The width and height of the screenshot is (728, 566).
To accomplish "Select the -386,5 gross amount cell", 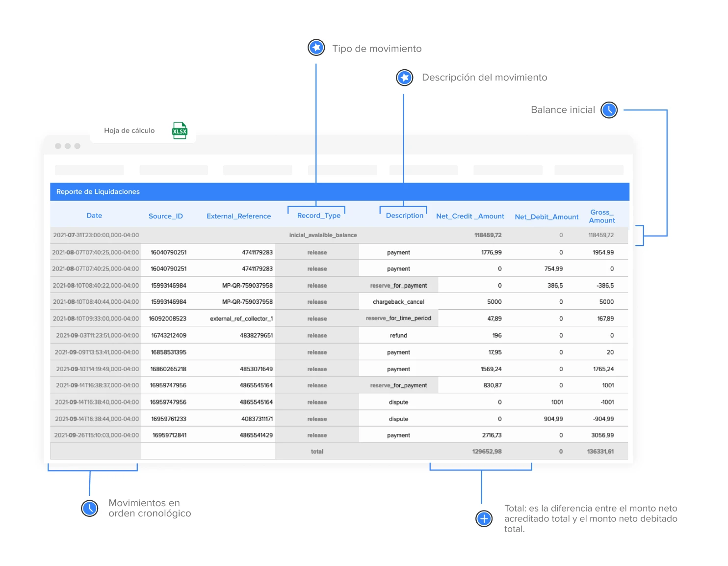I will point(605,285).
